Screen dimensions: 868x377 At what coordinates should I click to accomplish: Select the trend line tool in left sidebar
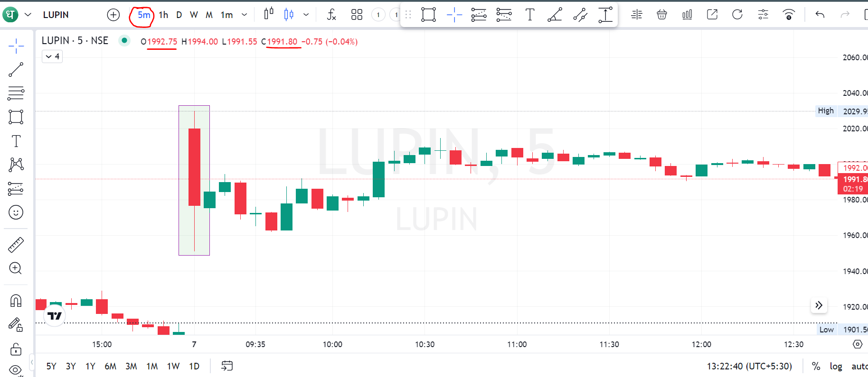(16, 70)
